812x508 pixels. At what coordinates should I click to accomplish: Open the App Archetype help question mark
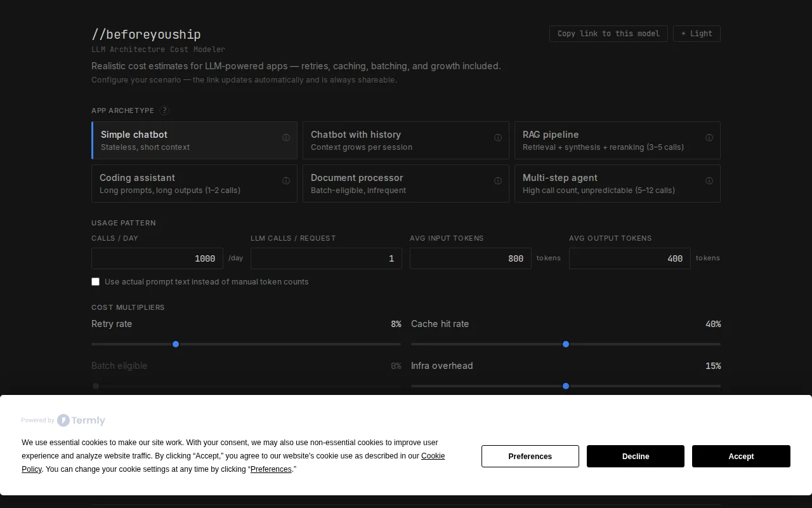click(x=164, y=110)
